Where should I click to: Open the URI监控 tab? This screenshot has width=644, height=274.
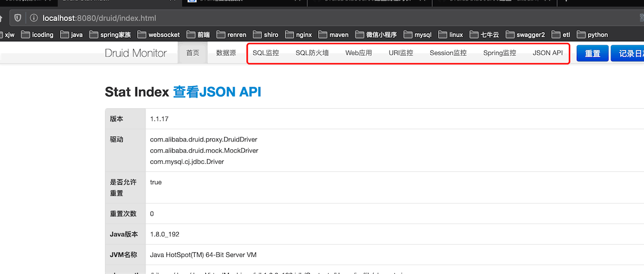click(x=401, y=53)
